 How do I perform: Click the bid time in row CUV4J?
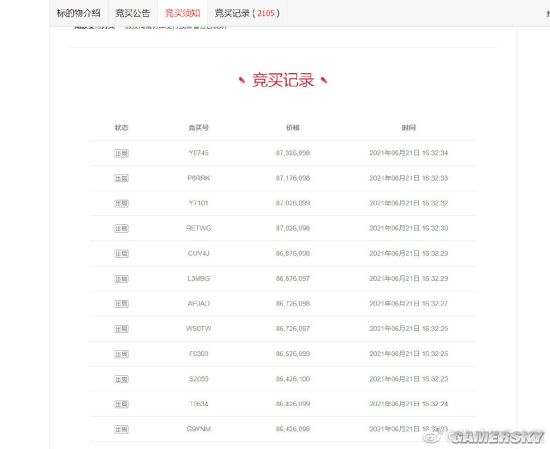tap(409, 253)
